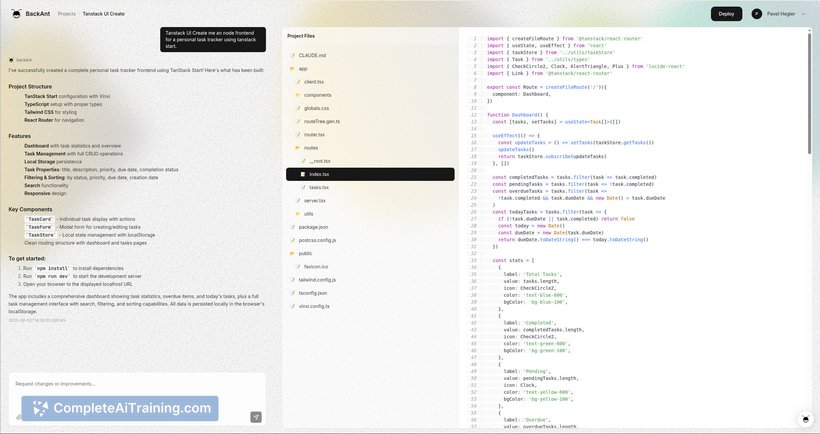Click the file icon beside favicon.ico

tap(298, 267)
